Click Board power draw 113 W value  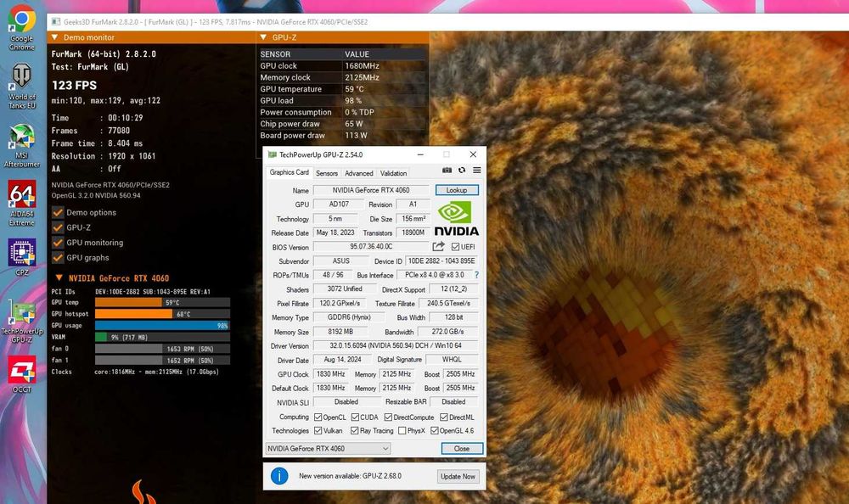tap(356, 136)
